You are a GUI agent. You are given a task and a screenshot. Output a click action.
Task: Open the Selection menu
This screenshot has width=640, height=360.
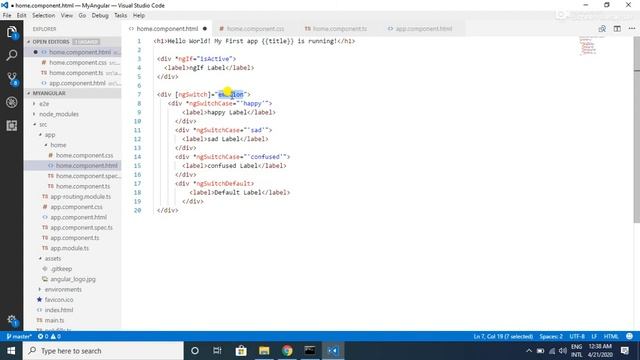pos(44,15)
